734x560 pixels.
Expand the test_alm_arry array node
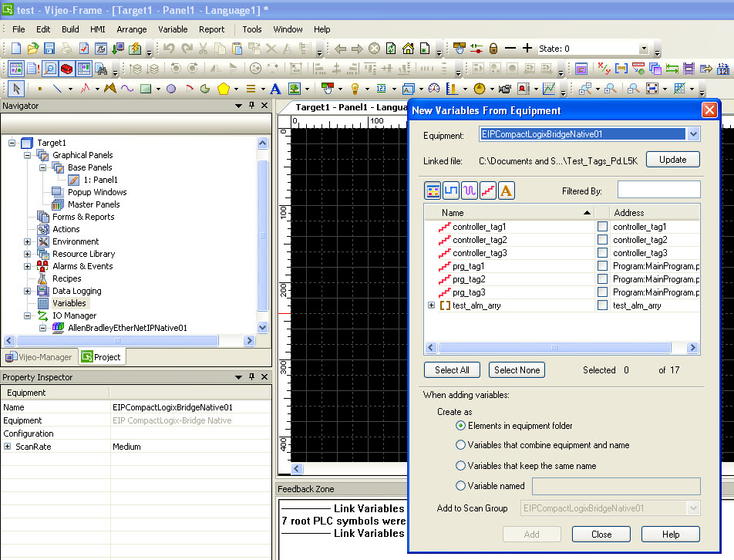(431, 305)
